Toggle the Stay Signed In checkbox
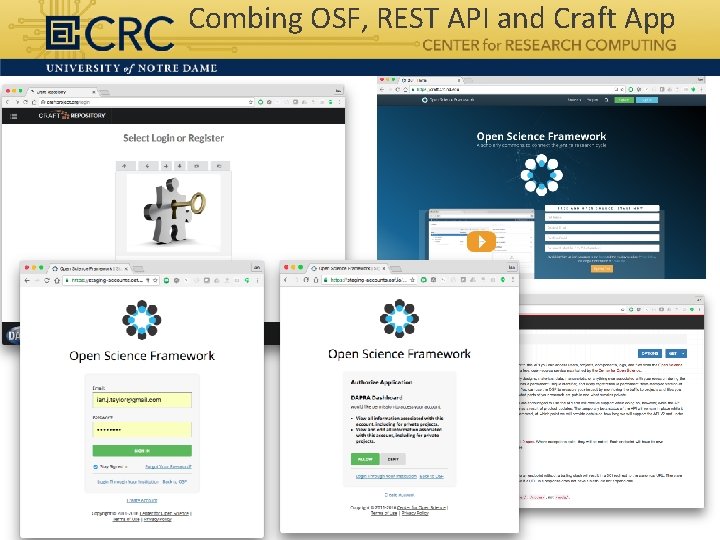This screenshot has width=720, height=540. tap(96, 467)
